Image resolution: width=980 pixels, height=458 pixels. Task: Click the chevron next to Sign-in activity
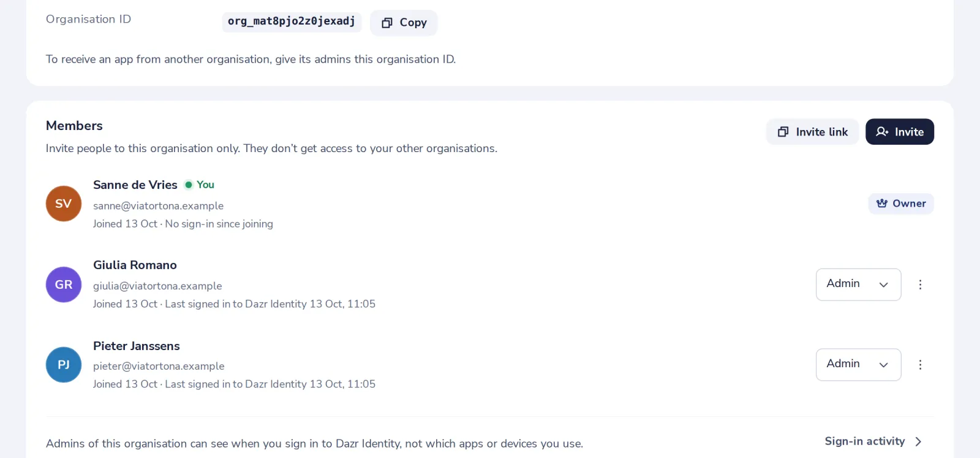point(918,441)
